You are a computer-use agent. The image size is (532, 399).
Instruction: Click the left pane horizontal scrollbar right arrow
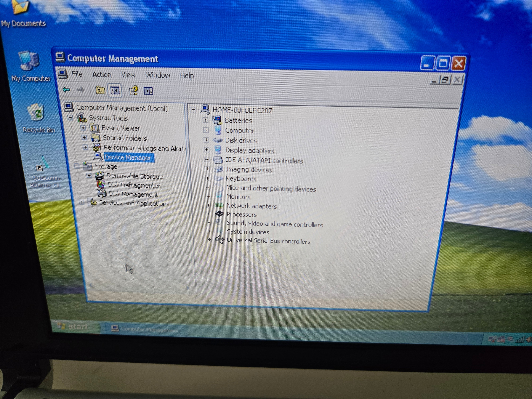(x=188, y=288)
